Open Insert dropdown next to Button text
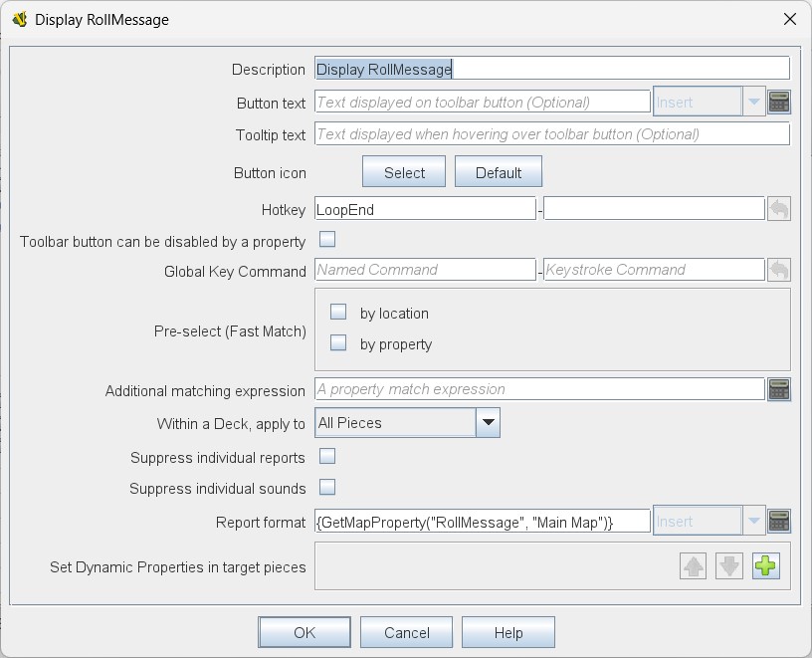 (x=709, y=102)
